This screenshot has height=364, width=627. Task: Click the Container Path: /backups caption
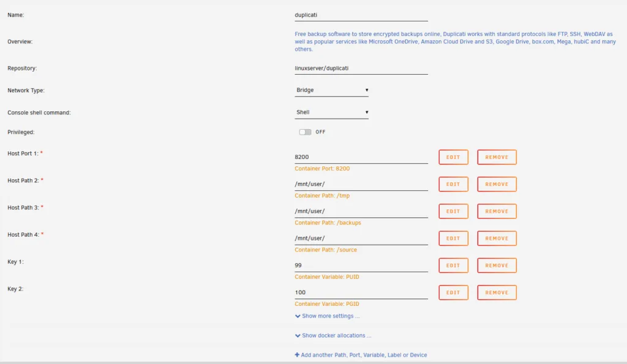[x=328, y=223]
